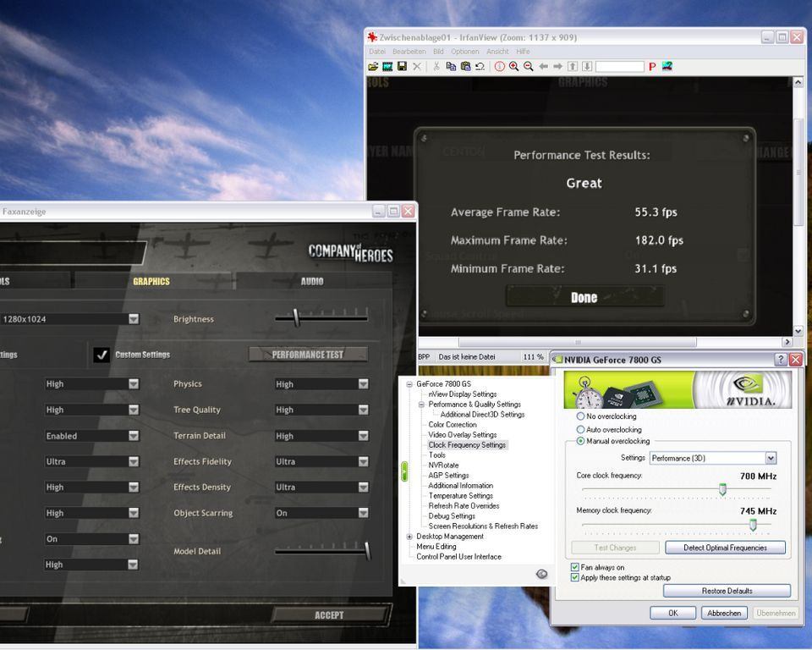
Task: Select the GRAPHICS tab
Action: click(x=151, y=281)
